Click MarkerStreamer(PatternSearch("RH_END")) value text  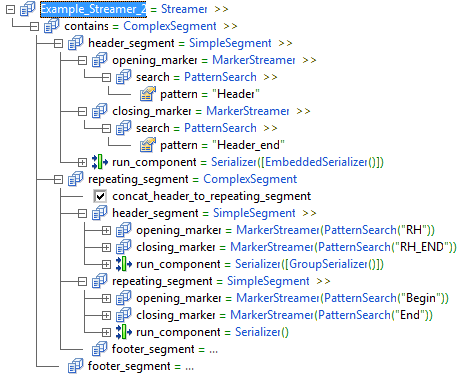click(x=343, y=247)
